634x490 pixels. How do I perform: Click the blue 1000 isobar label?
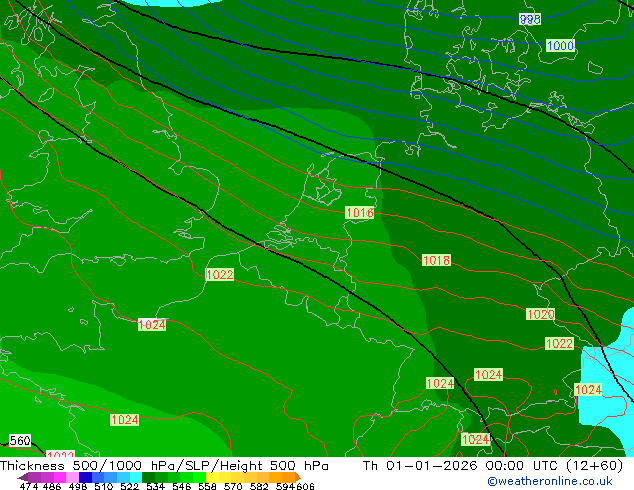click(560, 45)
